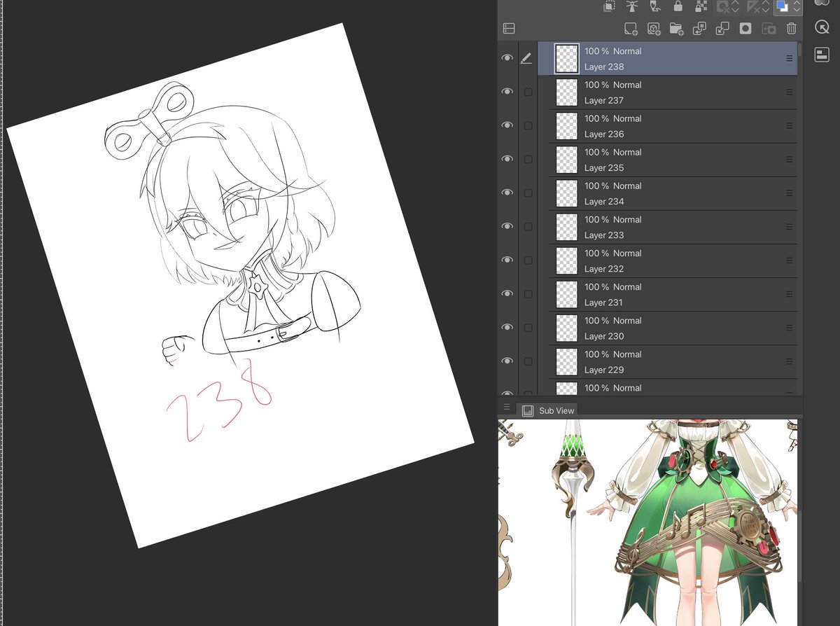The height and width of the screenshot is (626, 840).
Task: Set as Reference Layer lighthouse icon
Action: click(x=632, y=6)
